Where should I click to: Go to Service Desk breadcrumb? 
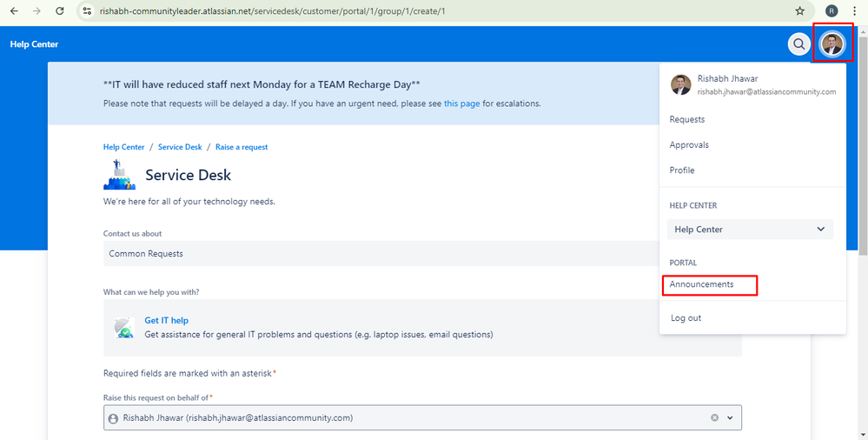(180, 147)
